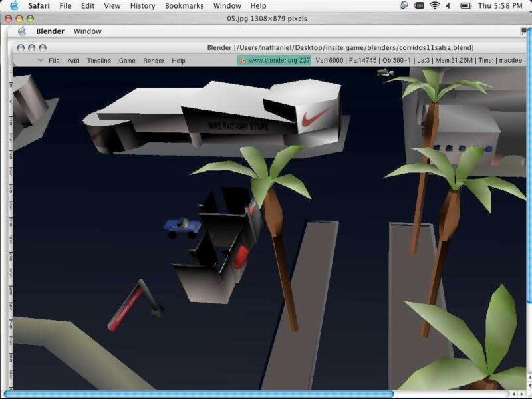Click the keyboard input menu icon
Image resolution: width=532 pixels, height=399 pixels.
click(x=419, y=6)
